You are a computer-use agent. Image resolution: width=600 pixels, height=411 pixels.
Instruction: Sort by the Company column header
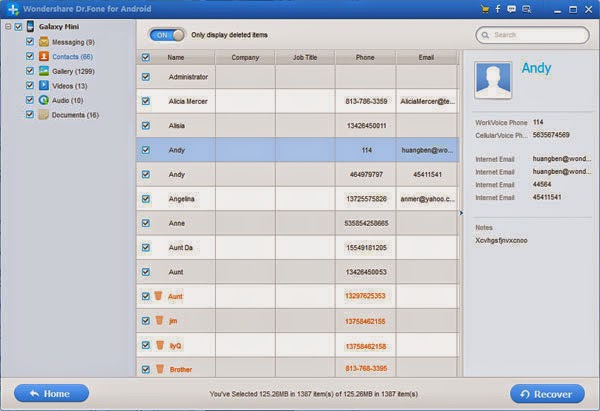245,57
